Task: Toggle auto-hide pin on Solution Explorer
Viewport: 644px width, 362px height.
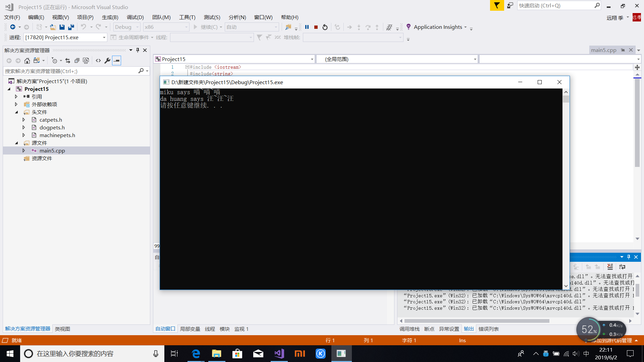Action: [x=138, y=50]
